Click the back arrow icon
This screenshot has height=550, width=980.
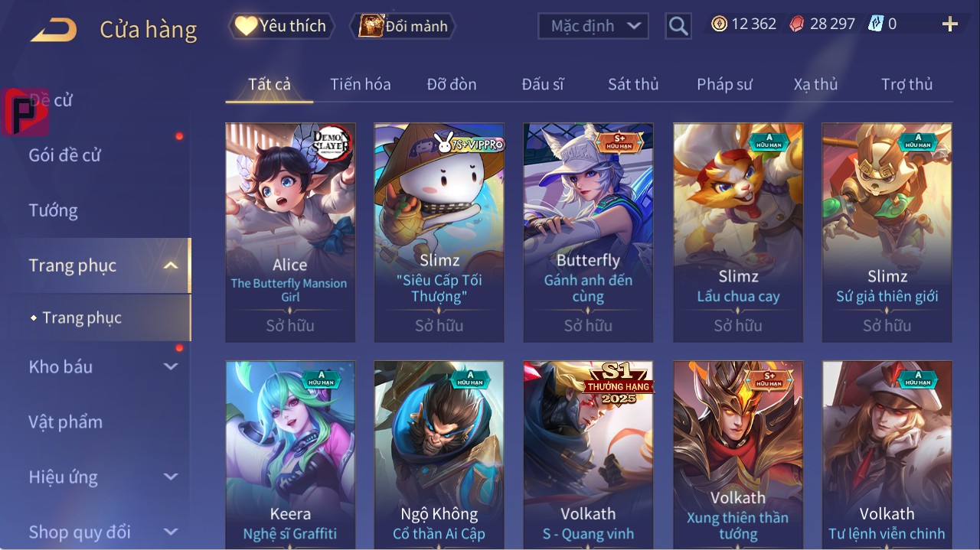[x=54, y=30]
